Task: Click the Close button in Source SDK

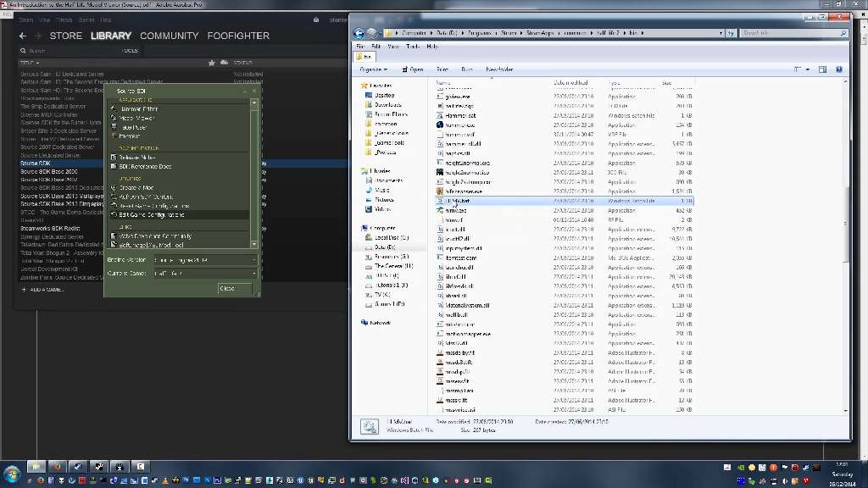Action: tap(227, 289)
